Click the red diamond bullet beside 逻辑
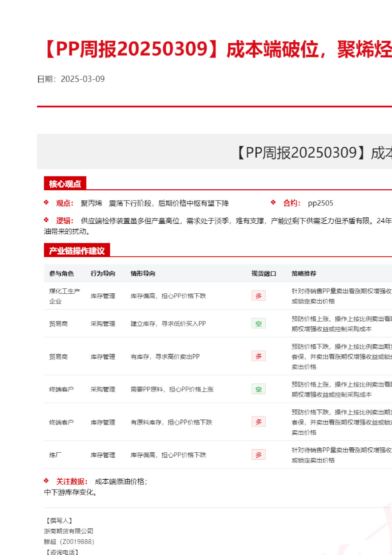The image size is (392, 555). coord(46,220)
